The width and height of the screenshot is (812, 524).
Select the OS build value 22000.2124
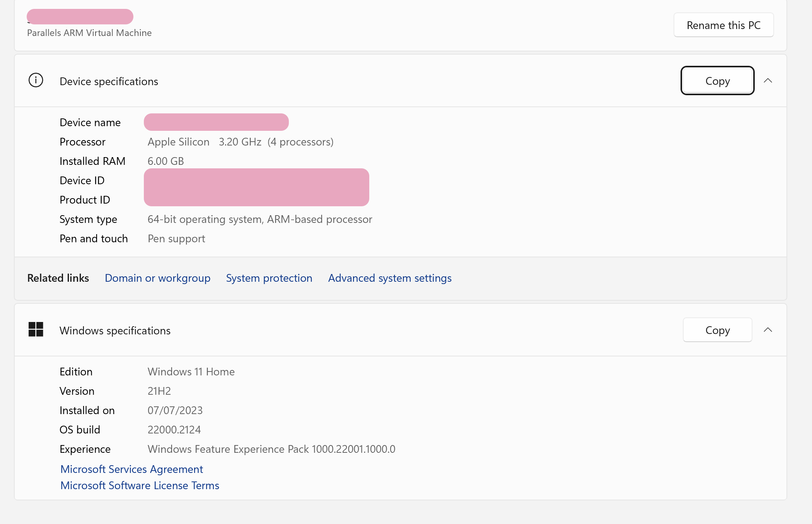174,430
